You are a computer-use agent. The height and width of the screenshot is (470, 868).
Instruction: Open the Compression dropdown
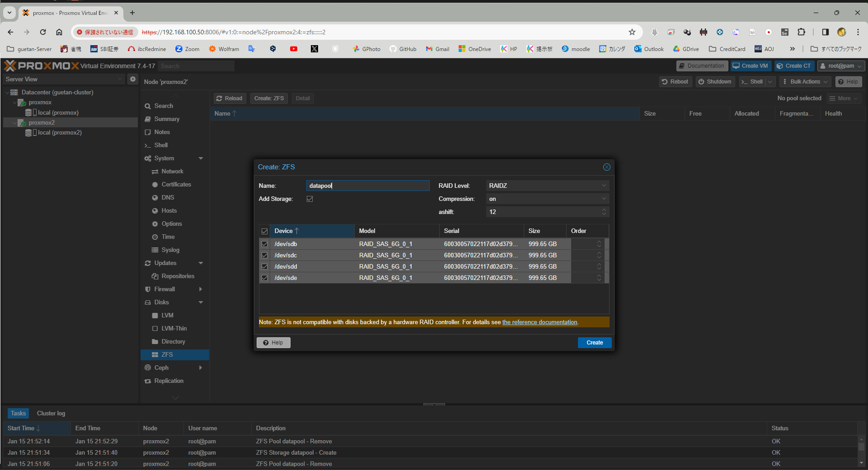point(547,199)
